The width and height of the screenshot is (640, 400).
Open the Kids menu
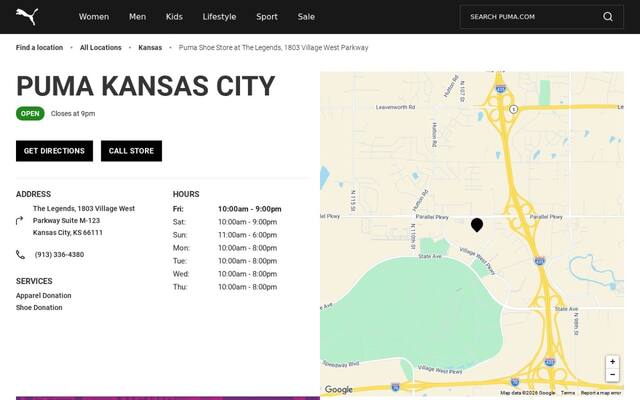174,17
